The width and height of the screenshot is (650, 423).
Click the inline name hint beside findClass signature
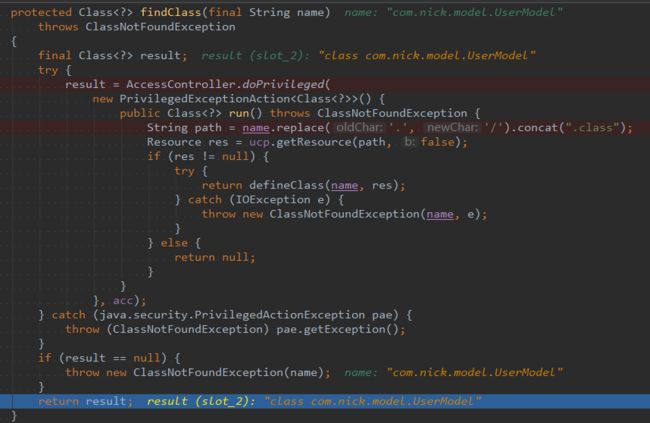(454, 12)
